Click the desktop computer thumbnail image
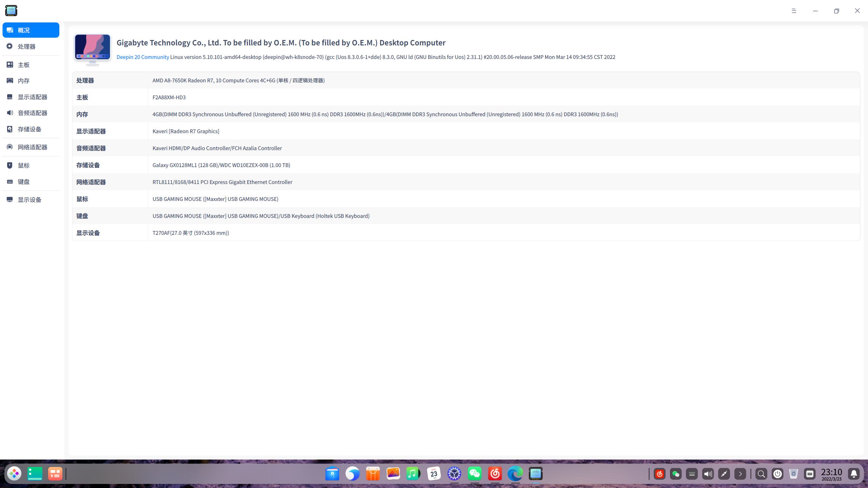 (92, 48)
